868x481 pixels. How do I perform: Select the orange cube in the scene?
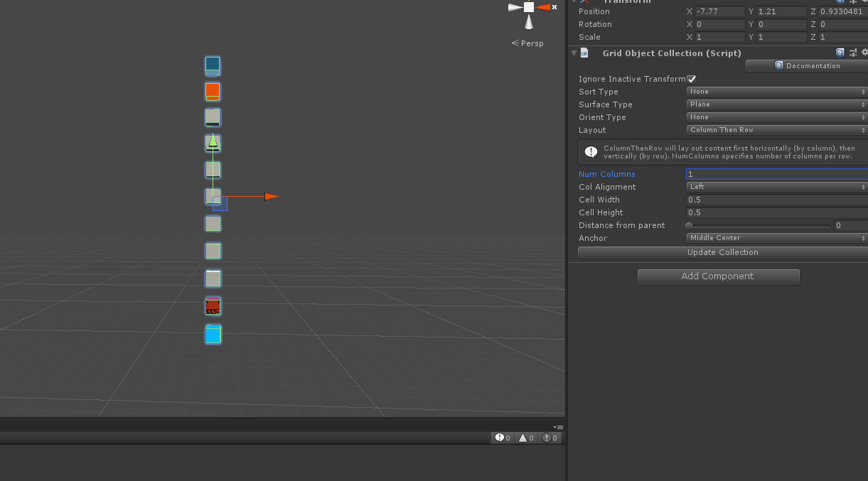coord(213,92)
